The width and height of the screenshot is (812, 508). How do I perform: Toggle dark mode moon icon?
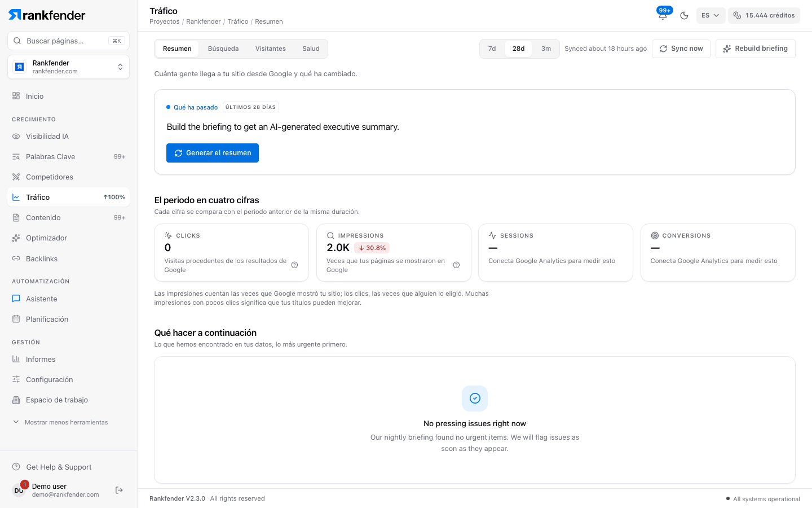684,15
